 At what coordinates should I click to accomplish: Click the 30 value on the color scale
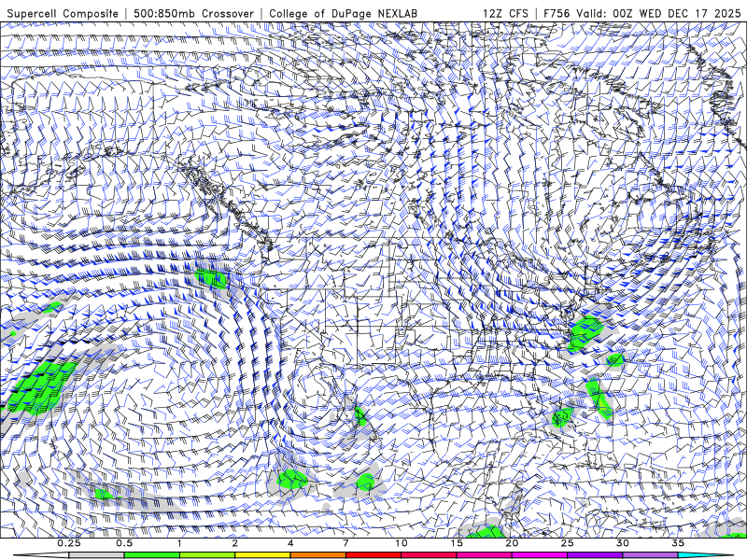click(x=623, y=543)
